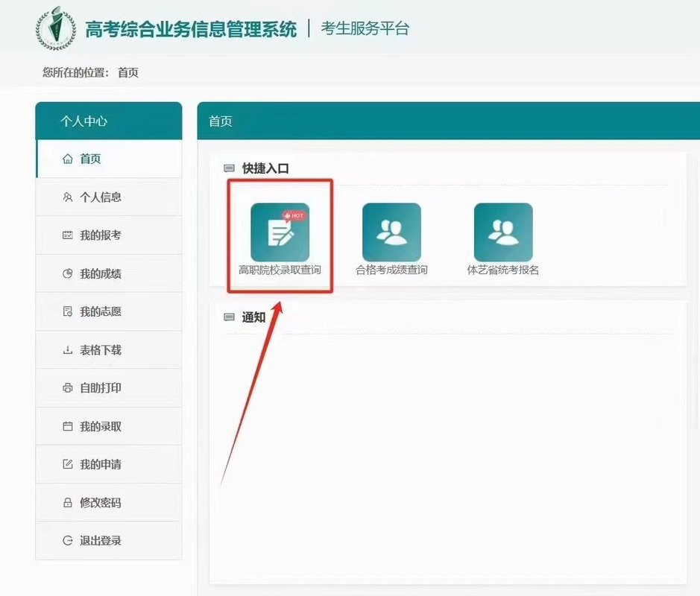Click the 首页 breadcrumb after 您所在的位置
The height and width of the screenshot is (596, 700).
point(128,72)
